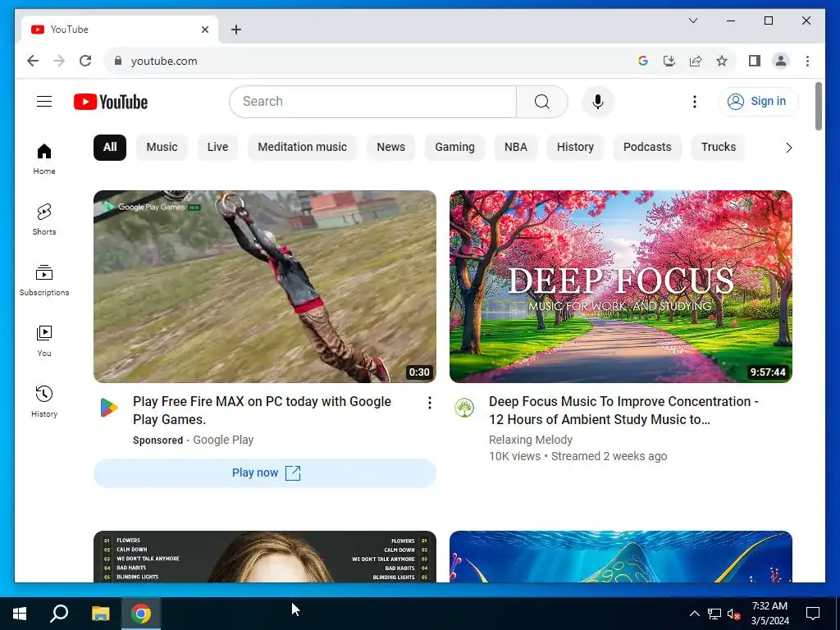Open the Windows notification center
This screenshot has width=840, height=630.
pos(813,614)
